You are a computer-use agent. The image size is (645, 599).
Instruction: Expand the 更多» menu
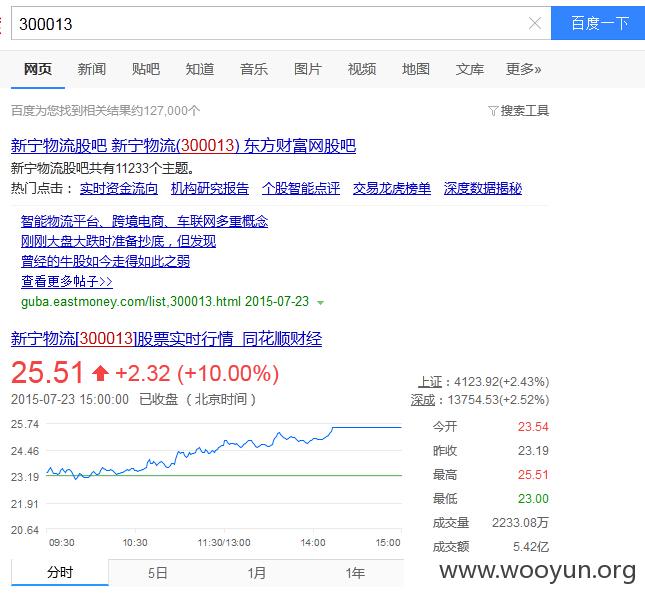[x=524, y=69]
